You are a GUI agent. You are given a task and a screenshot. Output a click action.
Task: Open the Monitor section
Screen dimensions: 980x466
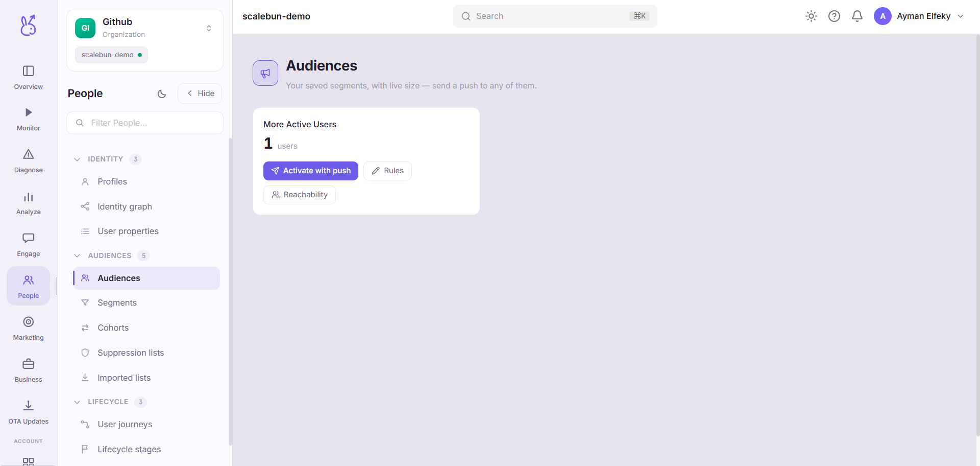coord(29,120)
